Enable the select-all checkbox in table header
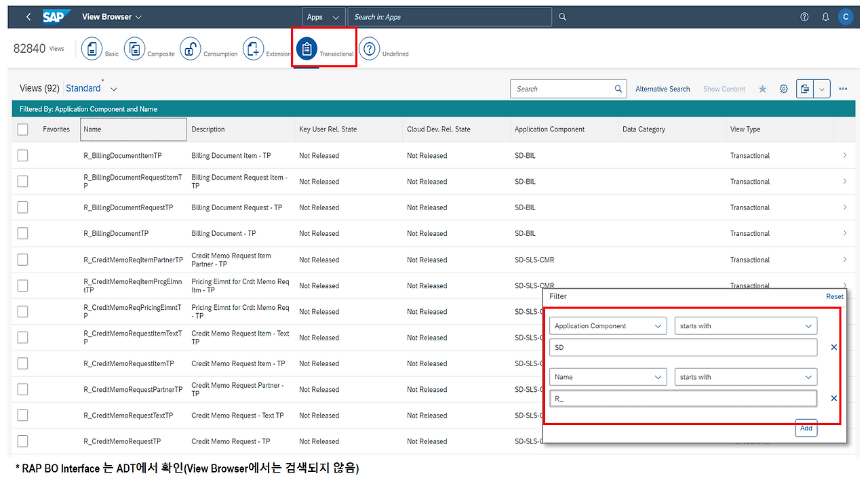This screenshot has width=868, height=480. (22, 129)
